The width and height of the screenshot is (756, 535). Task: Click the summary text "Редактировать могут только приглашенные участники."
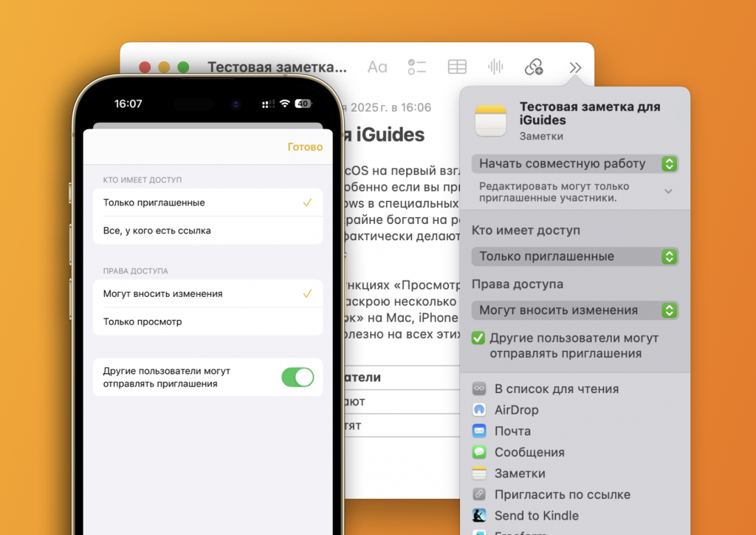click(x=554, y=192)
